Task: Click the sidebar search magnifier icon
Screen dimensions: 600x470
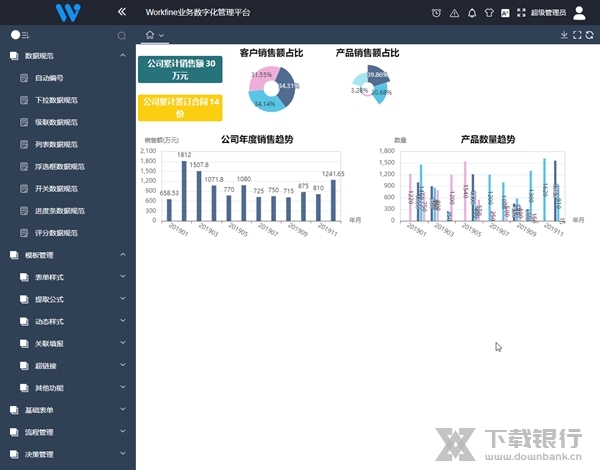Action: tap(122, 35)
